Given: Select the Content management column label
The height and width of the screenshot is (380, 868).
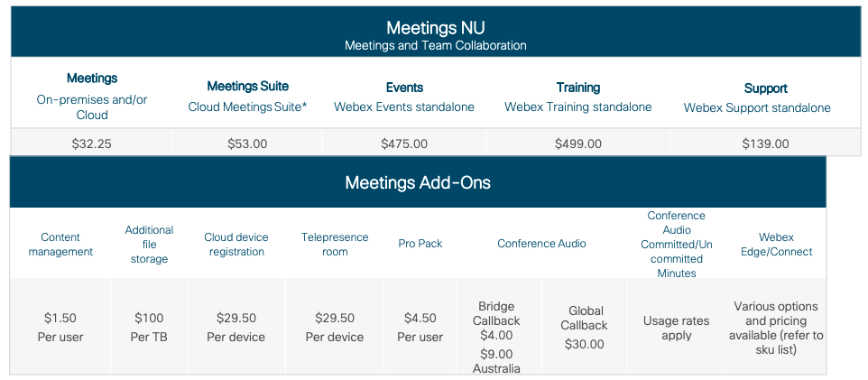Looking at the screenshot, I should [x=60, y=245].
